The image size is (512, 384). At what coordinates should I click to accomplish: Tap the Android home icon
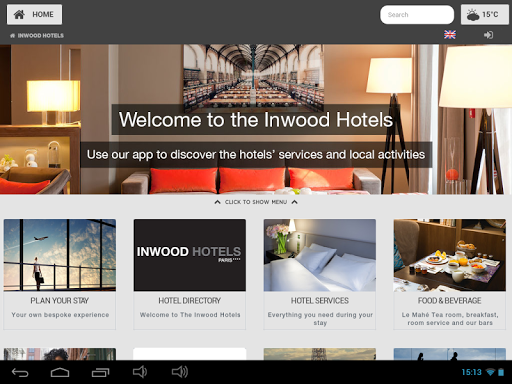[x=60, y=372]
